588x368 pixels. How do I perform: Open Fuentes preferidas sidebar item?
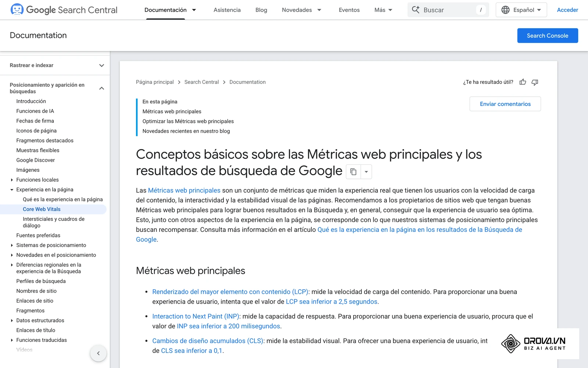[38, 236]
